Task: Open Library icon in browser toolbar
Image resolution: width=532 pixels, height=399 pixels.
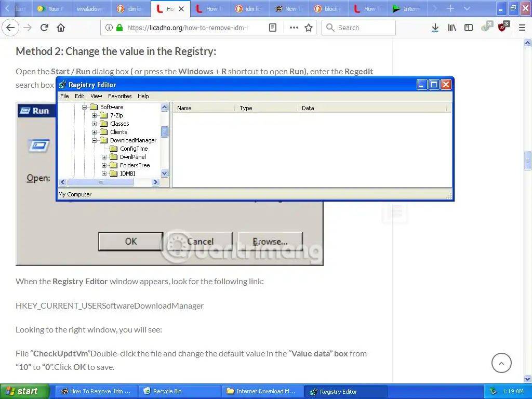Action: (x=452, y=28)
